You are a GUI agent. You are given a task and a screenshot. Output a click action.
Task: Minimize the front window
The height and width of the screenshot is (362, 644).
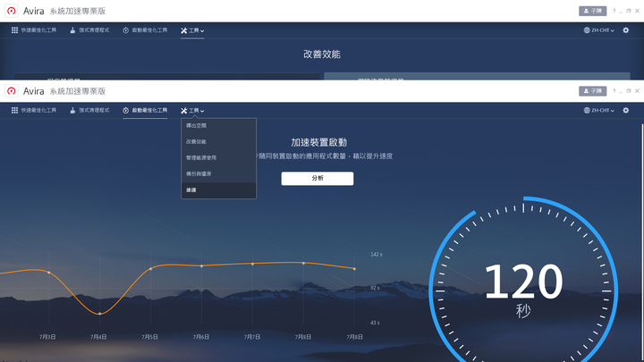point(621,91)
